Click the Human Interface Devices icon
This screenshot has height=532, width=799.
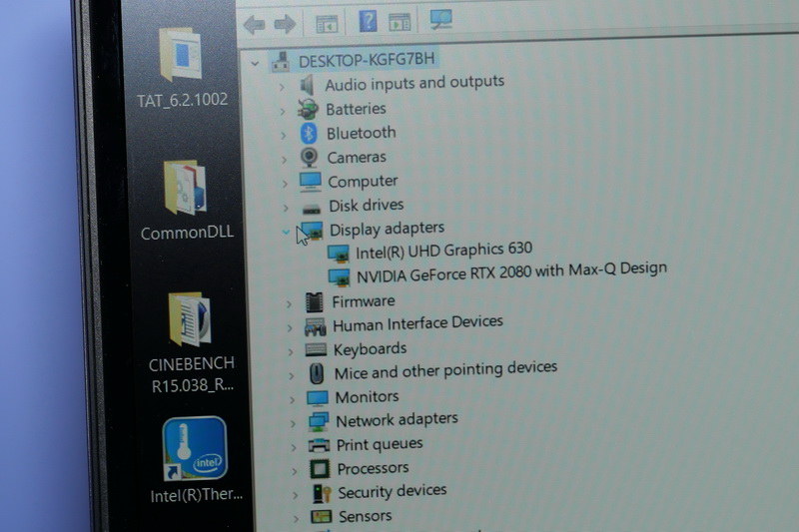click(x=315, y=326)
